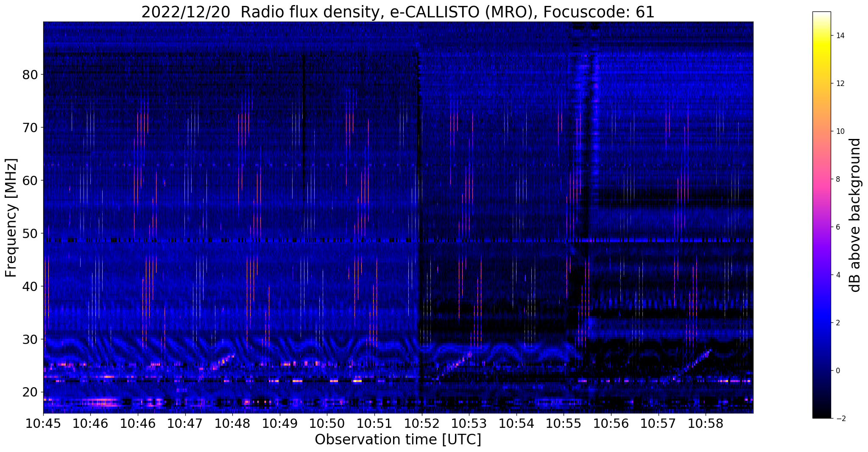Click the 20 MHz frequency tick label

point(30,392)
